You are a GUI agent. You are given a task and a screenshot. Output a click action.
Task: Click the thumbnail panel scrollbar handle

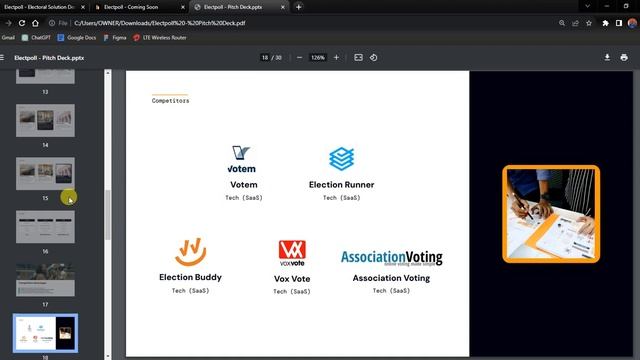point(108,215)
